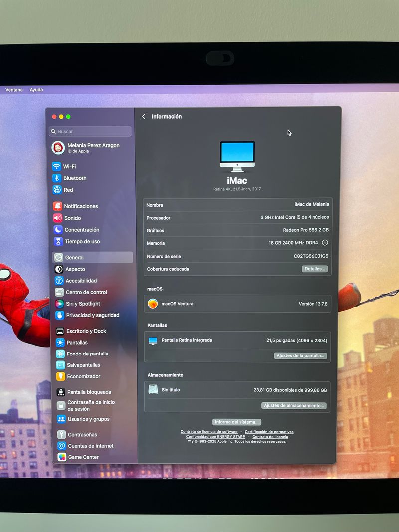Click the 16 GB 2400 MHz DDR4 value
Viewport: 399px width, 532px height.
coord(293,243)
